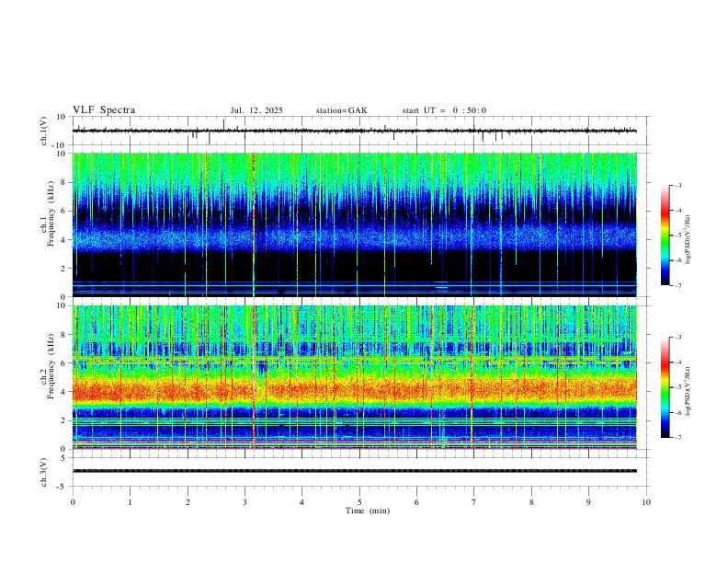Image resolution: width=728 pixels, height=563 pixels.
Task: Click the ch.1 "Frequency (kHz)" axis label
Action: 51,214
